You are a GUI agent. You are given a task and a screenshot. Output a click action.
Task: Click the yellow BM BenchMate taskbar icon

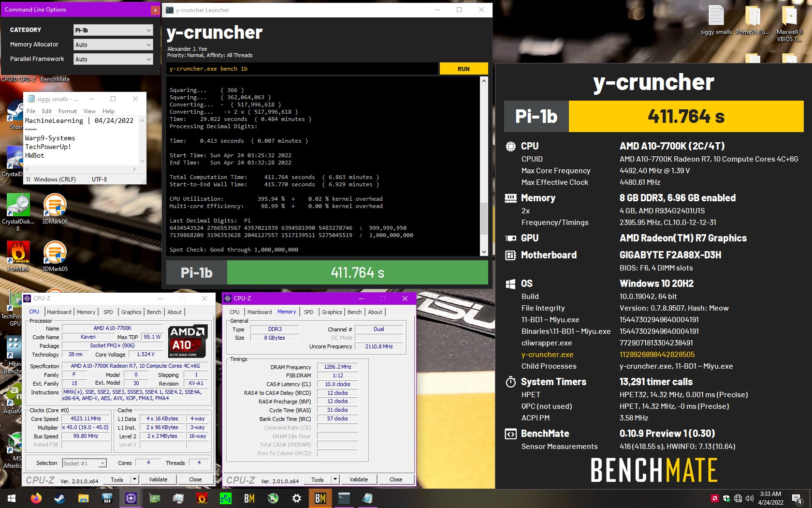[249, 498]
